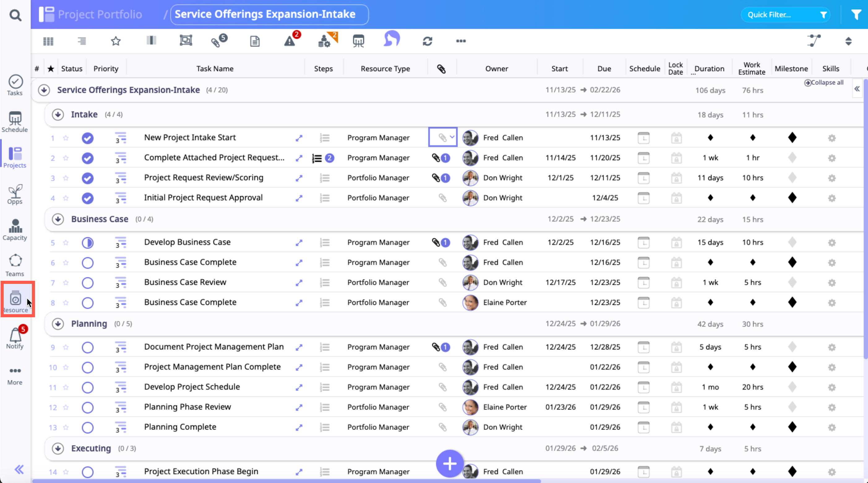The height and width of the screenshot is (483, 868).
Task: Open the search magnifier in the sidebar
Action: pos(15,15)
